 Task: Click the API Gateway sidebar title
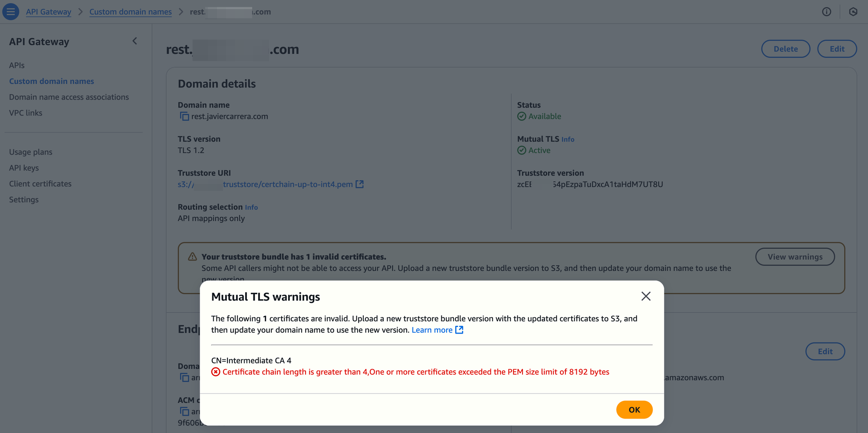point(39,42)
